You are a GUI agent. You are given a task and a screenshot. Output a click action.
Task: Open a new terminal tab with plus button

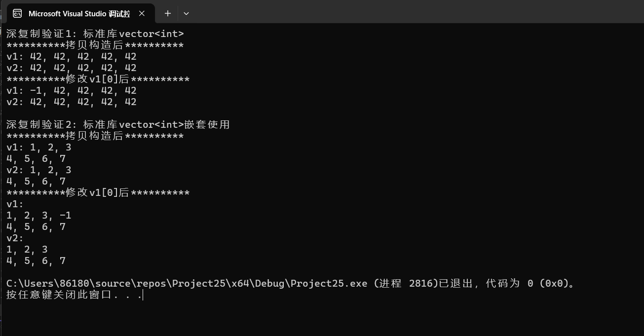pos(168,14)
